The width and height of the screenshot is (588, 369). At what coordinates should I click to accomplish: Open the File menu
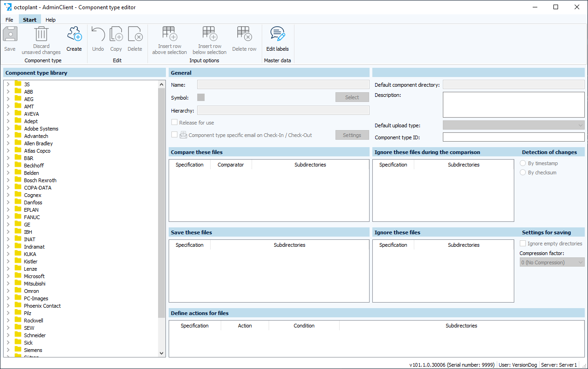(9, 20)
